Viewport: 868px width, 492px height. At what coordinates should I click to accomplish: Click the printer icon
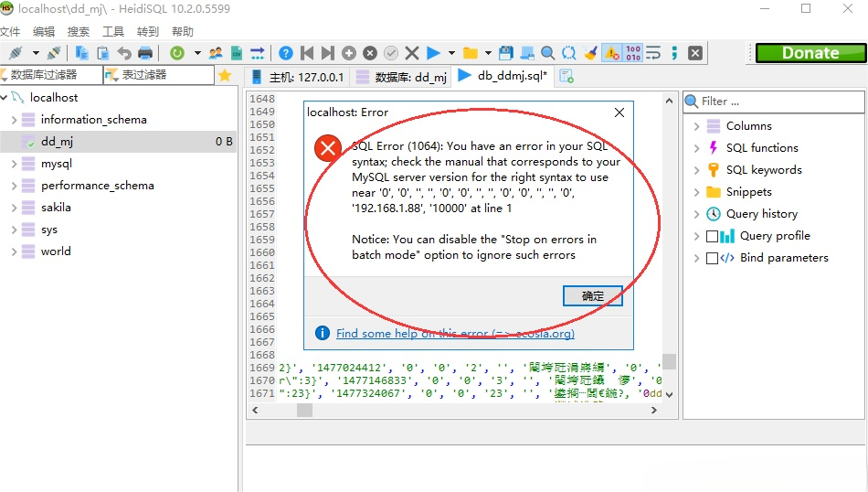(145, 53)
